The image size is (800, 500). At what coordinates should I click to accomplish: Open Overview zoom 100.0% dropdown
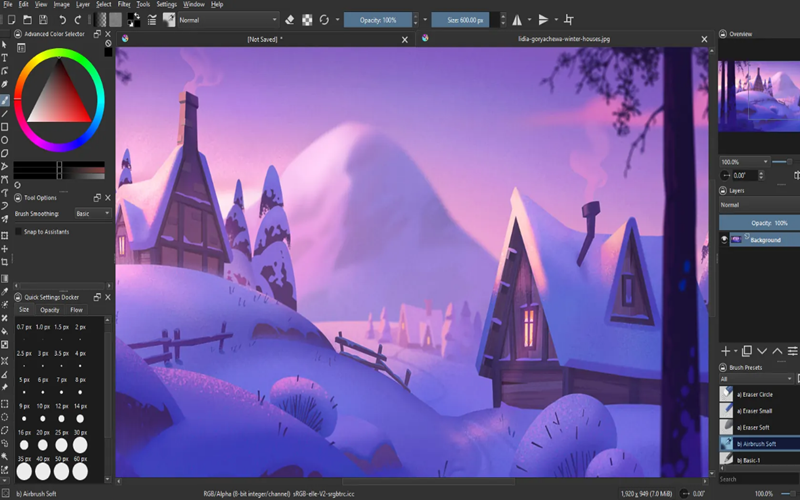(x=744, y=162)
